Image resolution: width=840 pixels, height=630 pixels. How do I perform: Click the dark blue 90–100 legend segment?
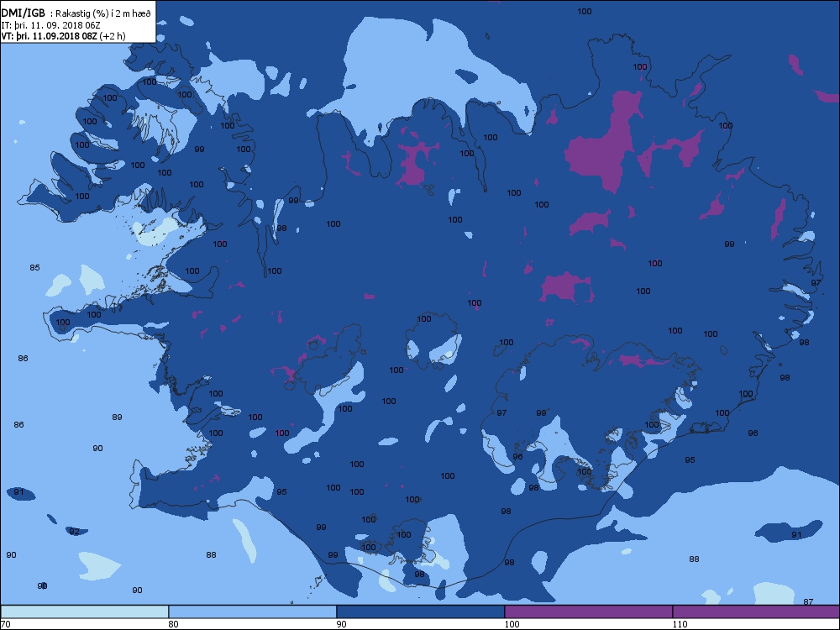click(x=421, y=612)
